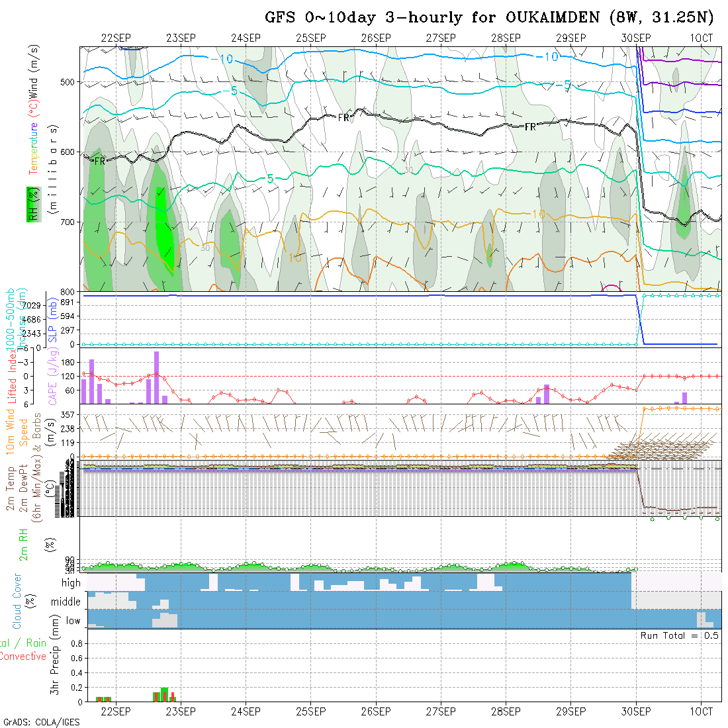
Task: Click the 'middle' cloud cover row label
Action: tap(66, 602)
